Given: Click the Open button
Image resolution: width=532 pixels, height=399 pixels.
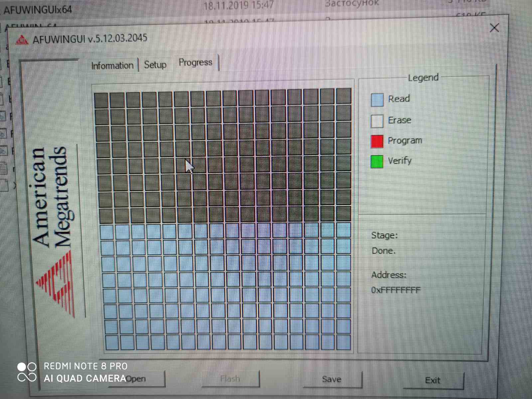Looking at the screenshot, I should tap(137, 379).
